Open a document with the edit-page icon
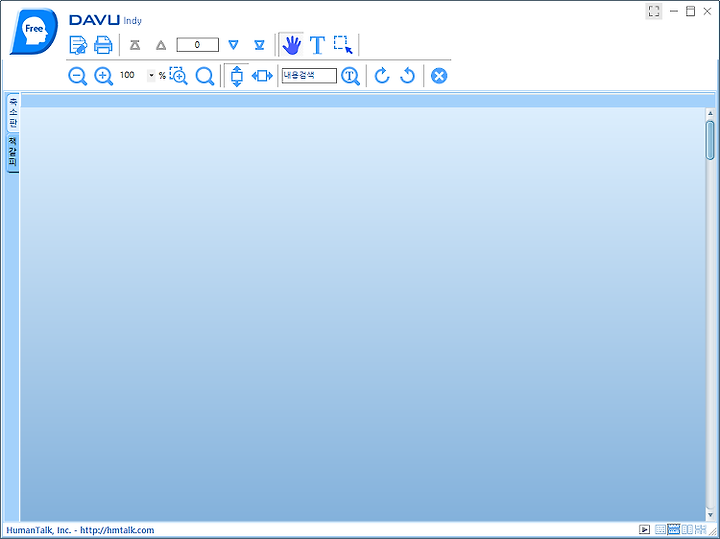The height and width of the screenshot is (539, 720). (x=78, y=45)
